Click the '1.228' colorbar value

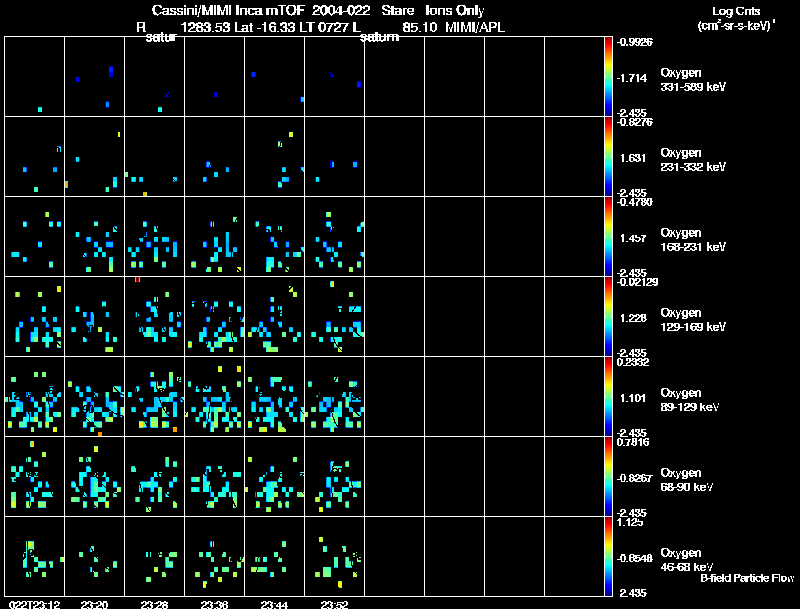coord(633,318)
